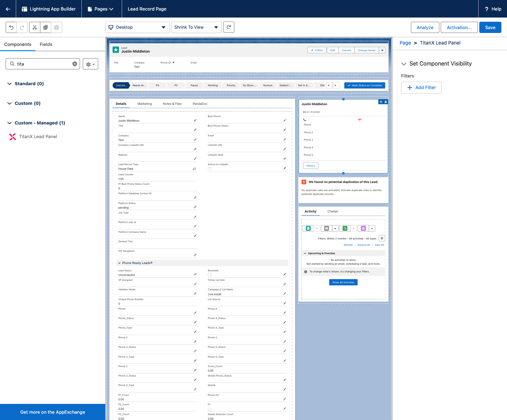Open activity timeline filter settings gear

click(x=382, y=238)
